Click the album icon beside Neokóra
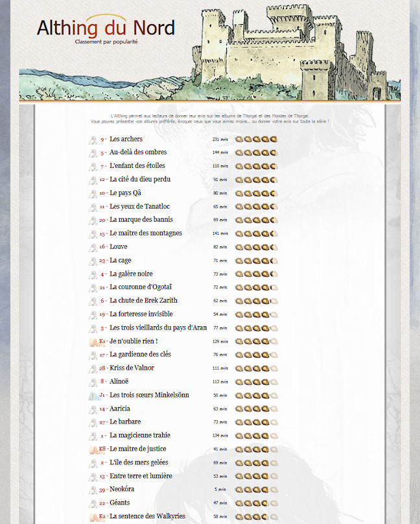Image resolution: width=420 pixels, height=524 pixels. point(93,490)
